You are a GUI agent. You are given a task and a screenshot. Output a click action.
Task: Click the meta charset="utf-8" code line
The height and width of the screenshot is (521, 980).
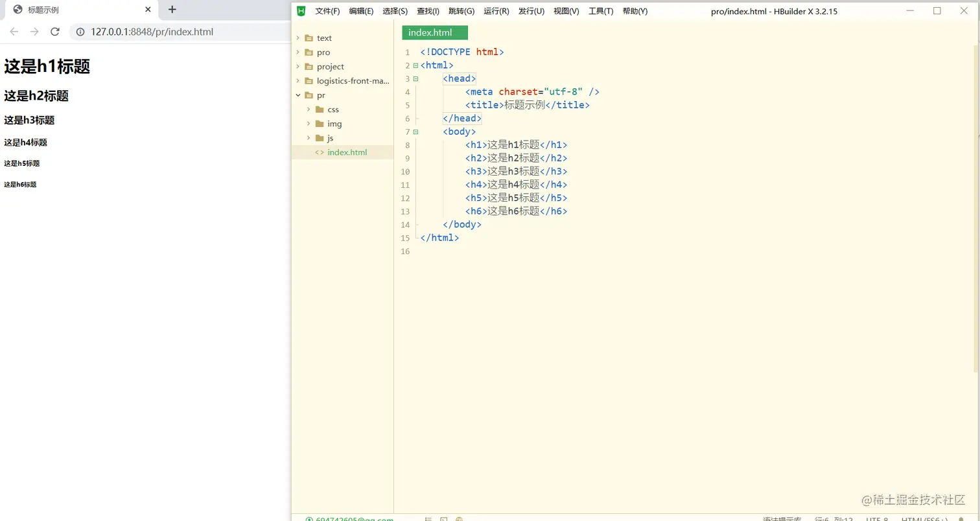coord(532,92)
